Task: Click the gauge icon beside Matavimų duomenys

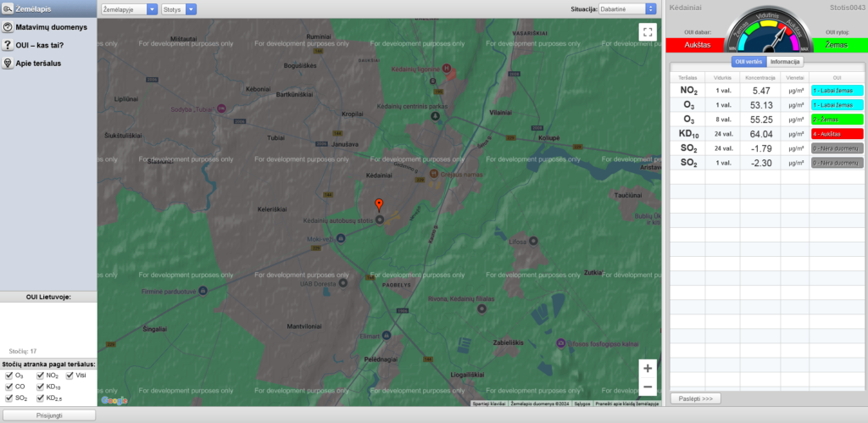Action: (x=8, y=27)
